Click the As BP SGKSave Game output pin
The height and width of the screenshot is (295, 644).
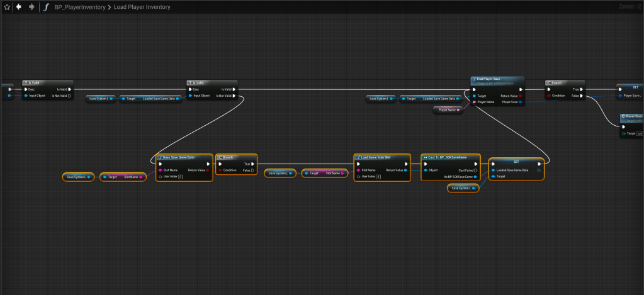coord(475,177)
